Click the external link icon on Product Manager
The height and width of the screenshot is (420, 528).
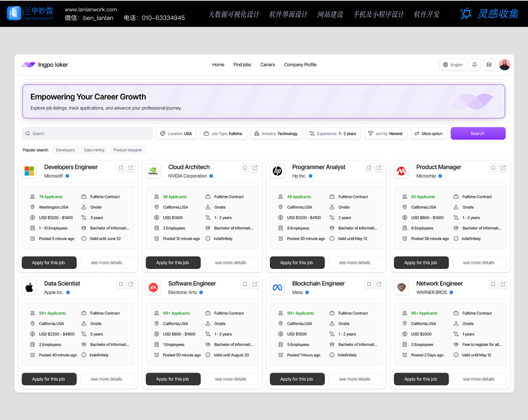503,168
